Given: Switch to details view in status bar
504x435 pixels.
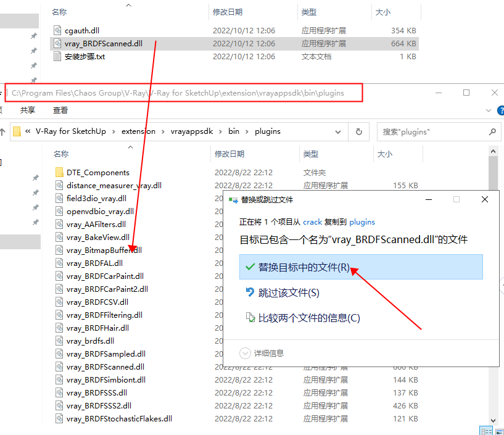Looking at the screenshot, I should pos(486,431).
